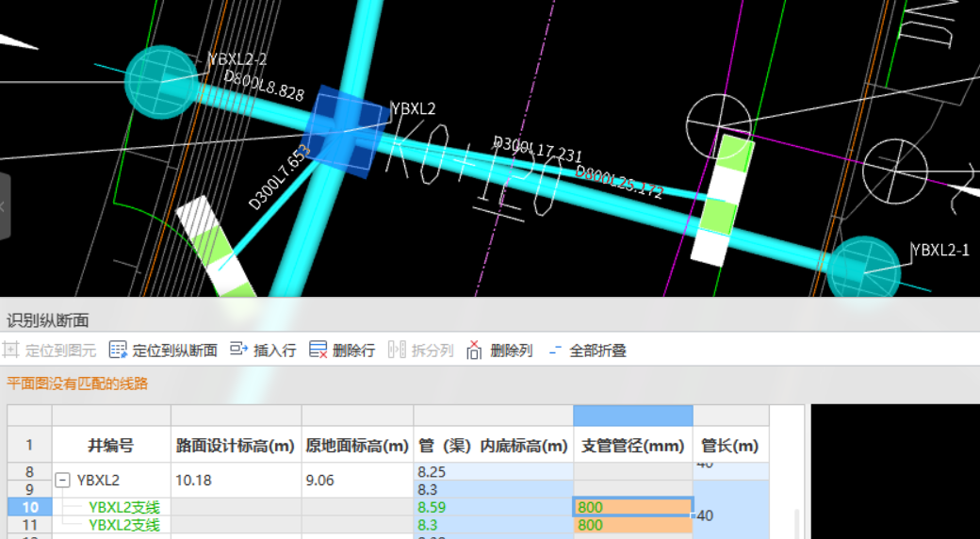The width and height of the screenshot is (980, 539).
Task: Click the 8.3 cell in row 11
Action: [x=493, y=525]
